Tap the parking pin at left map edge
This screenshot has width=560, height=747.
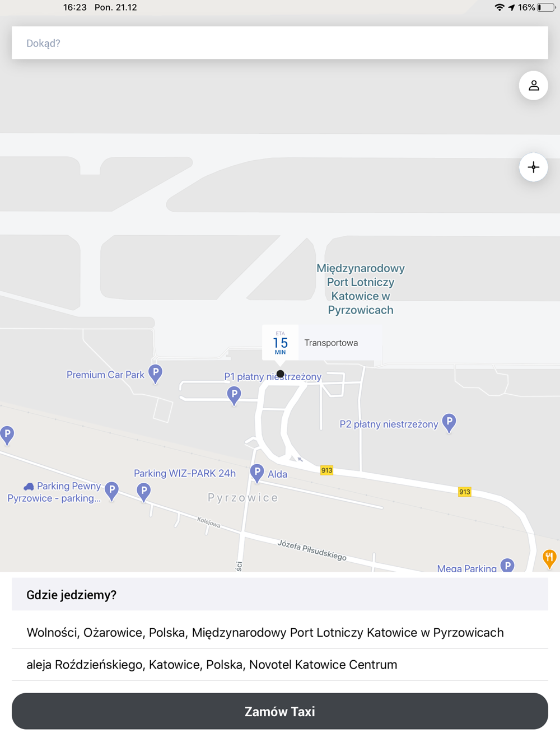(x=7, y=435)
